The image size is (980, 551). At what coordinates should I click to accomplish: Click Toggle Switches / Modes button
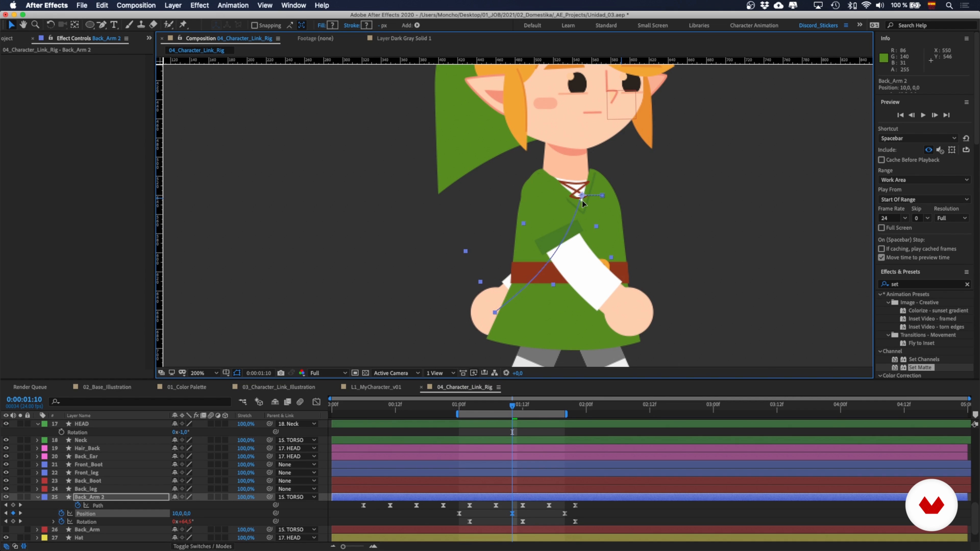coord(202,546)
